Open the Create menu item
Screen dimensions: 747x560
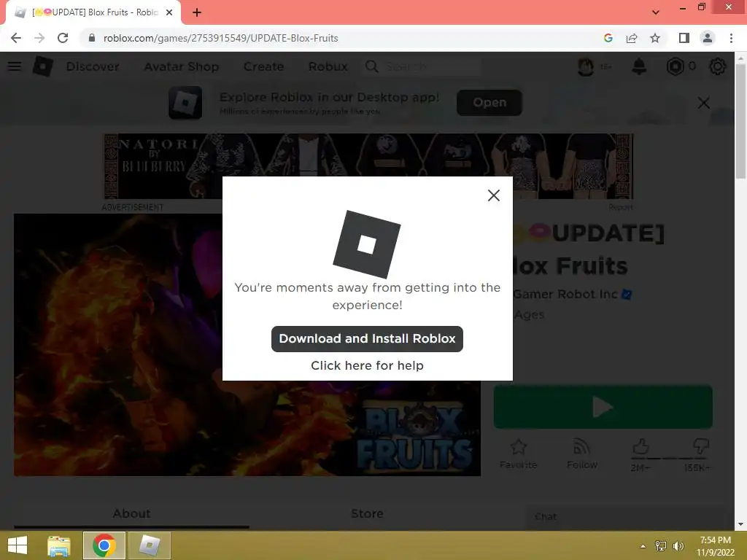263,66
